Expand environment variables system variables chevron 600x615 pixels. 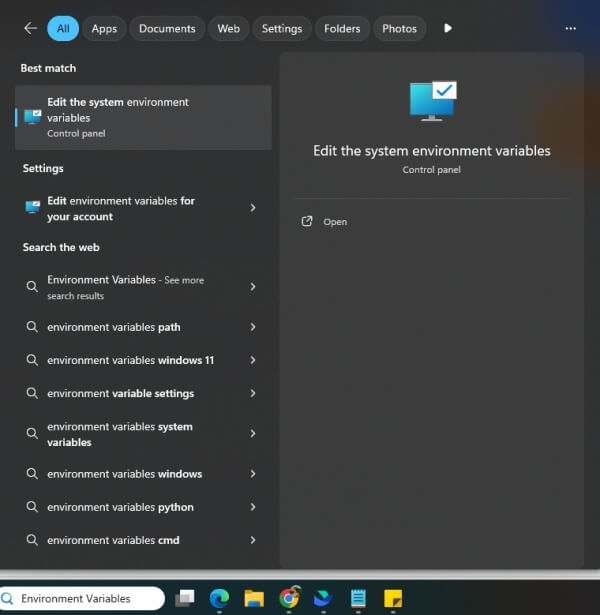[x=253, y=433]
